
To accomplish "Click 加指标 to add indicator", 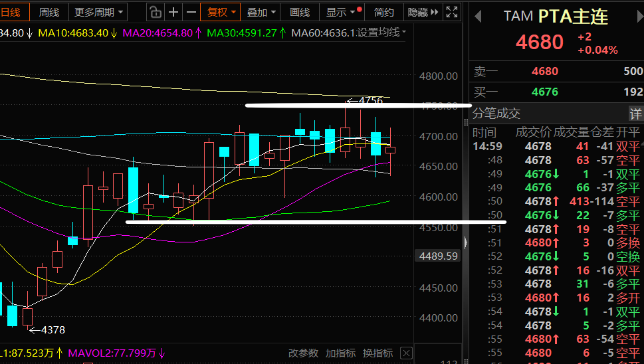I will click(x=339, y=353).
